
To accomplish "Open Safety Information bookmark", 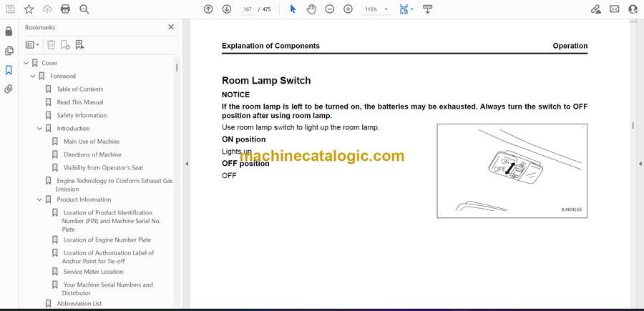I will coord(82,115).
